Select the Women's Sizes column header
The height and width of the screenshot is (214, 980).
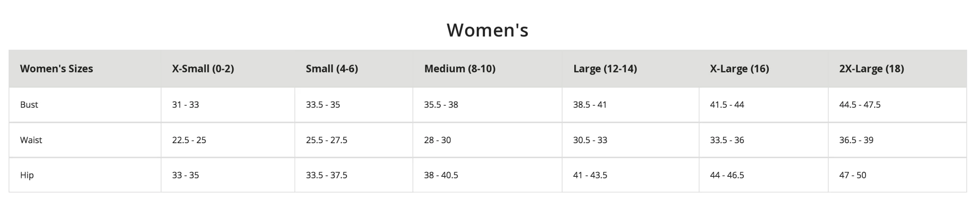pos(56,69)
